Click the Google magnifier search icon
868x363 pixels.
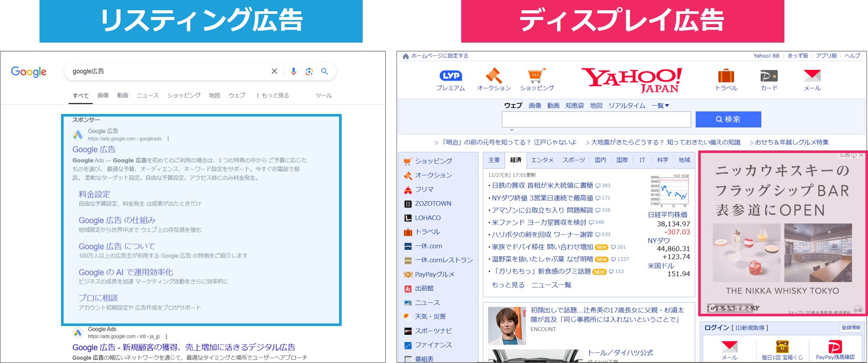click(x=324, y=71)
